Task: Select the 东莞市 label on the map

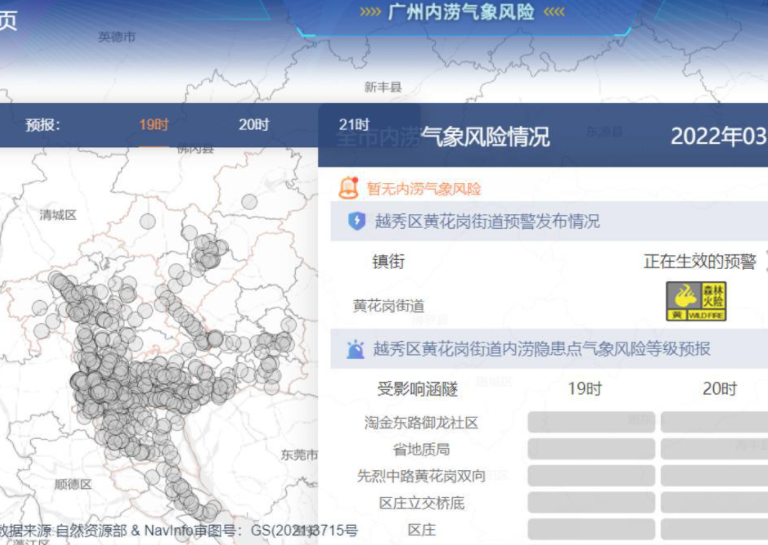Action: pyautogui.click(x=299, y=454)
